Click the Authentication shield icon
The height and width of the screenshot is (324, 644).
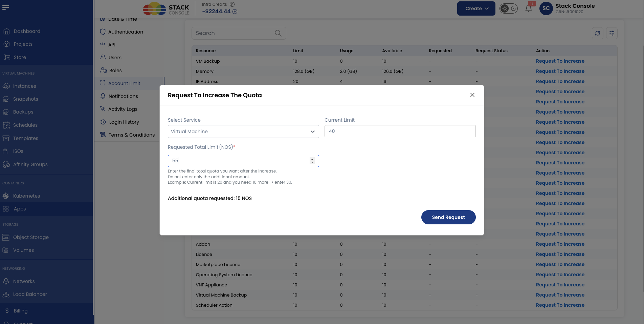103,32
